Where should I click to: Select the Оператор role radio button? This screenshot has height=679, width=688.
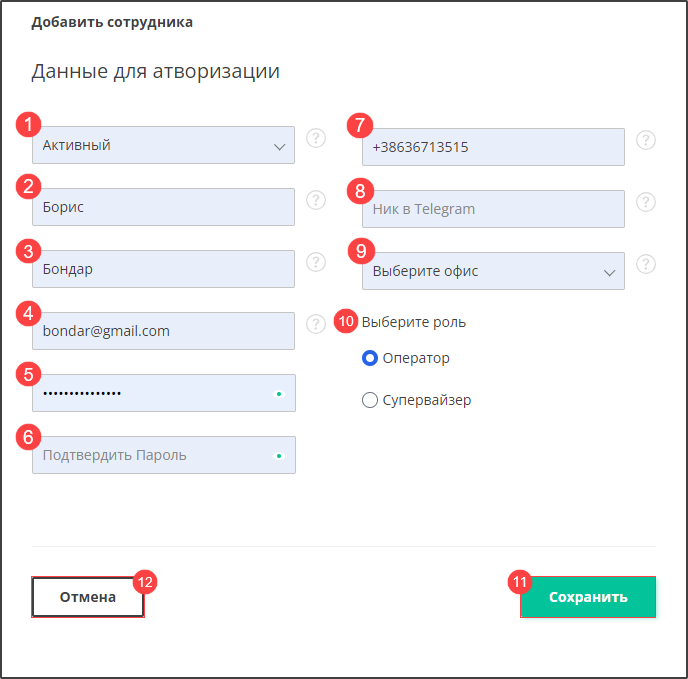[370, 358]
